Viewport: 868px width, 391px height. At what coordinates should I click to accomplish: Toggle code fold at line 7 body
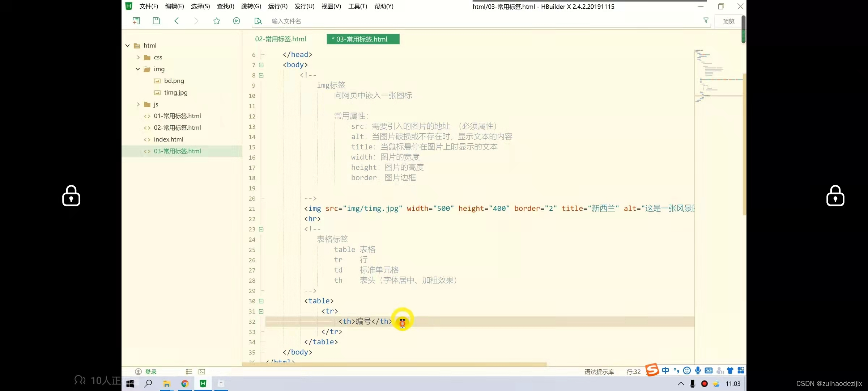[x=261, y=65]
